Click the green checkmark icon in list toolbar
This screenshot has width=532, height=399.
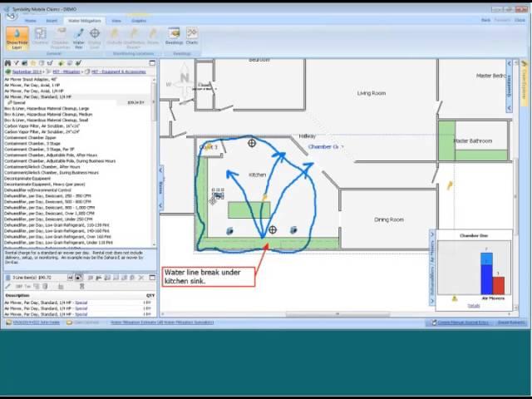pos(78,63)
